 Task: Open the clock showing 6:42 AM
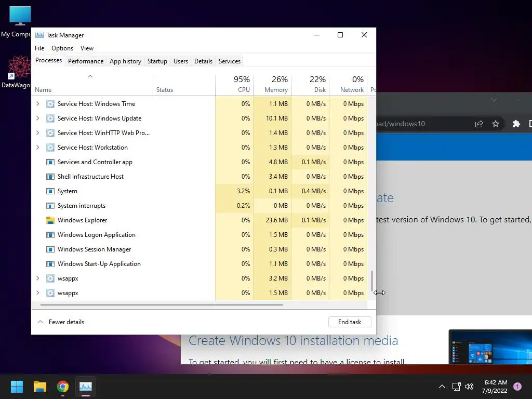(495, 387)
